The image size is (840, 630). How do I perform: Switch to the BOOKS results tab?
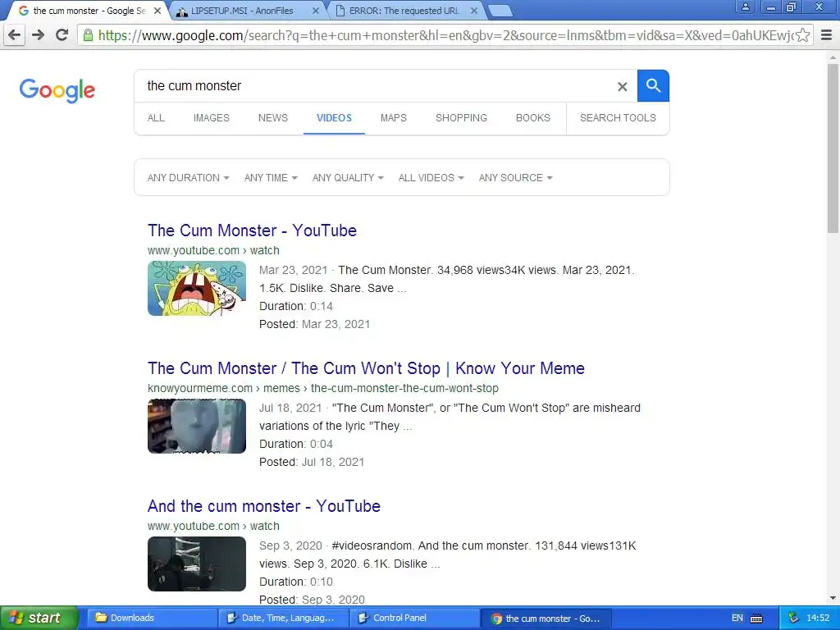click(x=532, y=118)
